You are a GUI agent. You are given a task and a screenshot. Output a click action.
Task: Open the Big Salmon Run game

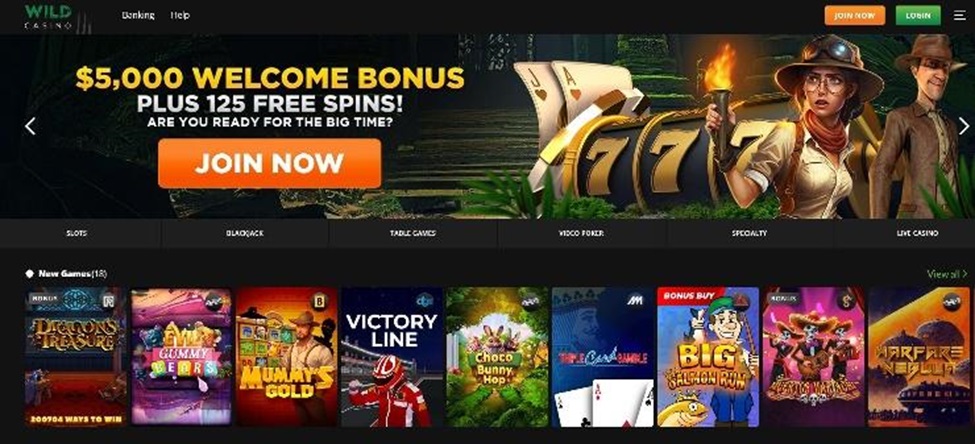(708, 357)
